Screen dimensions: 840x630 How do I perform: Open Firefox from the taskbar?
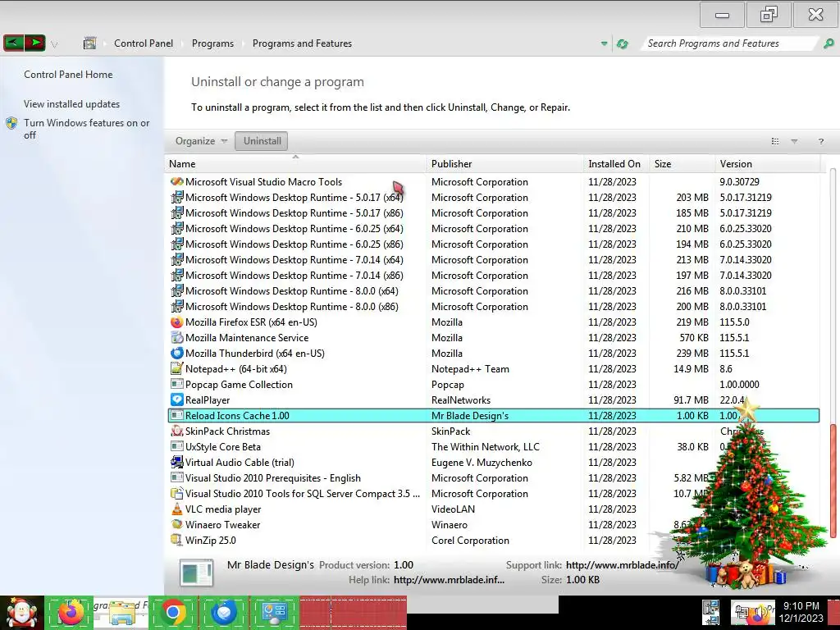[71, 612]
